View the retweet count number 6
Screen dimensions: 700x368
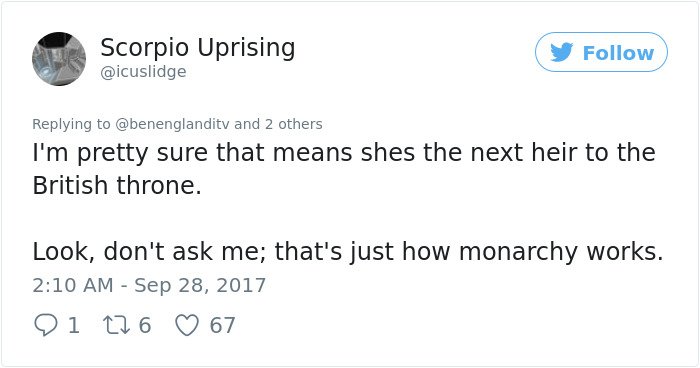coord(145,325)
